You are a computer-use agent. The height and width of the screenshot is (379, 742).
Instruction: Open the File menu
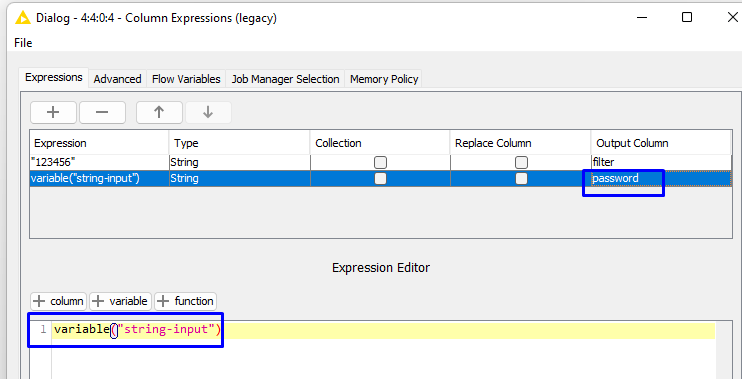click(x=23, y=43)
